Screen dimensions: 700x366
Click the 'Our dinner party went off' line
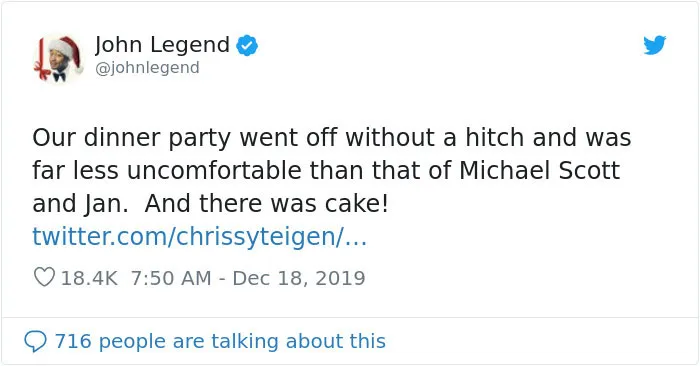pyautogui.click(x=332, y=137)
